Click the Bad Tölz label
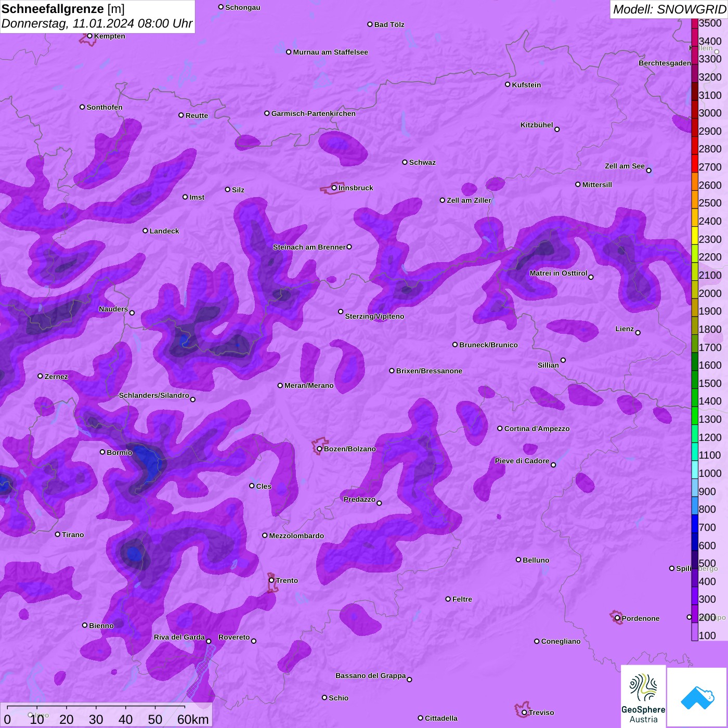728x728 pixels. [389, 24]
